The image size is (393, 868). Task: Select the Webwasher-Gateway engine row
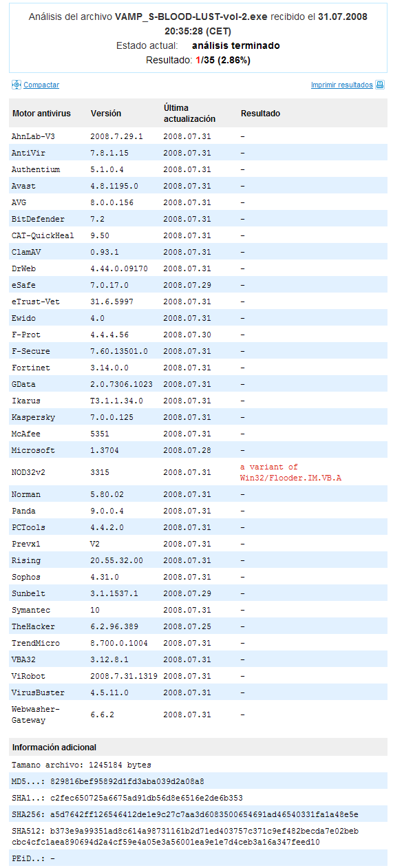[x=198, y=714]
